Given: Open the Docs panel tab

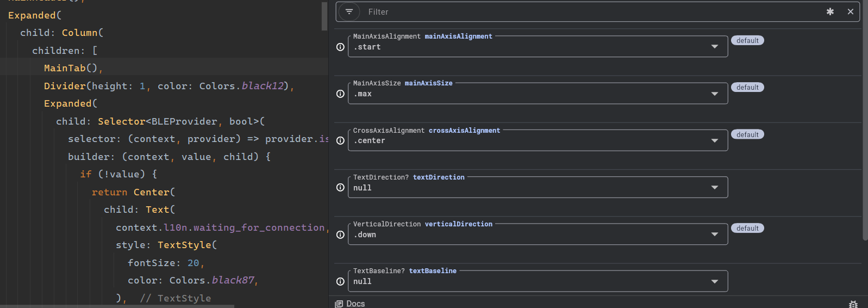Looking at the screenshot, I should (351, 304).
